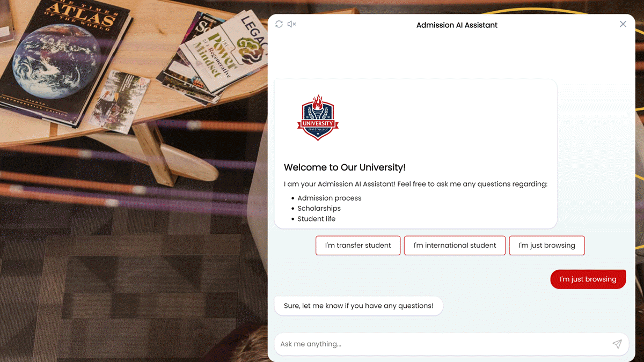
Task: Click the red "I'm just browsing" sent message
Action: (x=588, y=279)
